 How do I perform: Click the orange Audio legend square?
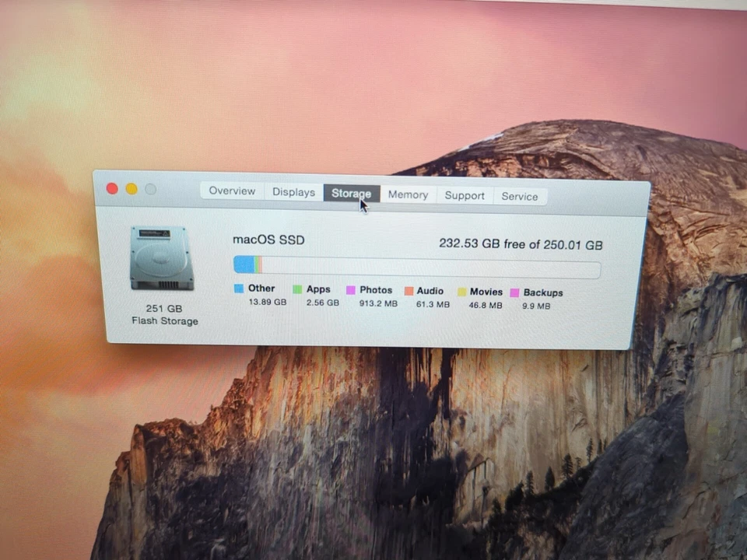[x=409, y=290]
